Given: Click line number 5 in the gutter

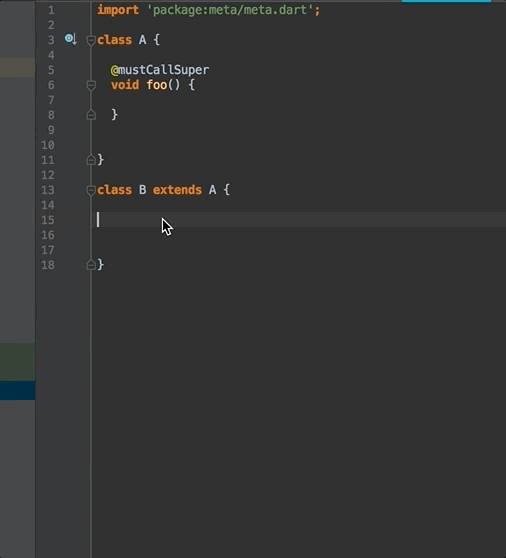Looking at the screenshot, I should pos(51,70).
